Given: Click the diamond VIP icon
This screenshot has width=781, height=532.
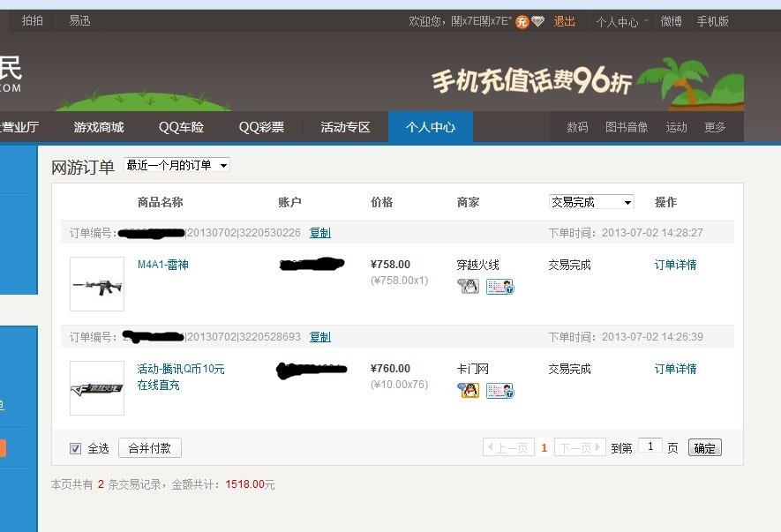Looking at the screenshot, I should click(537, 21).
